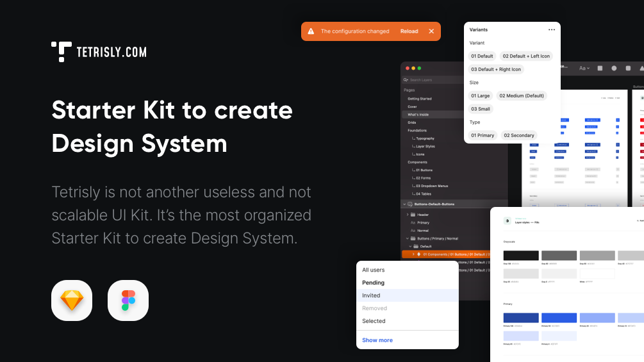Expand the Header layer group
This screenshot has width=644, height=362.
tap(408, 215)
